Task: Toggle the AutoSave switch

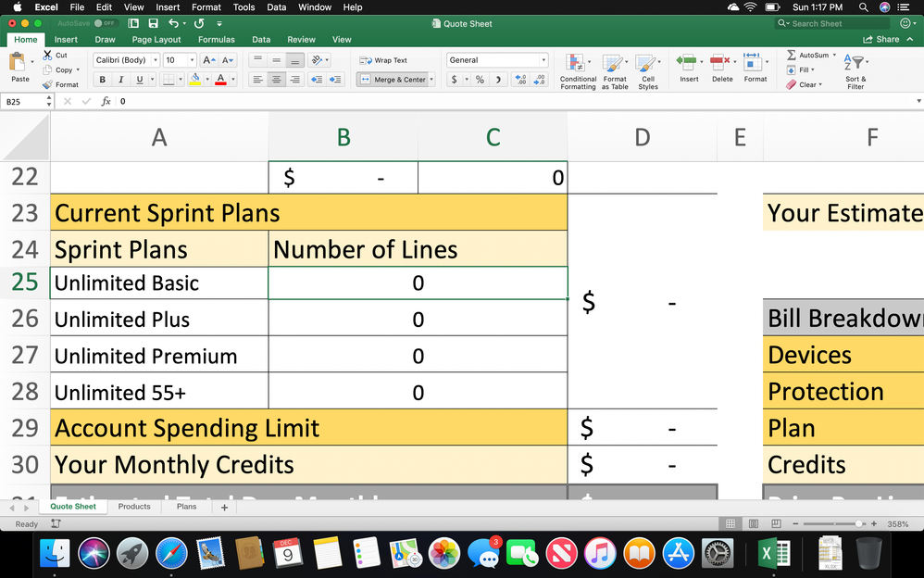Action: click(105, 23)
